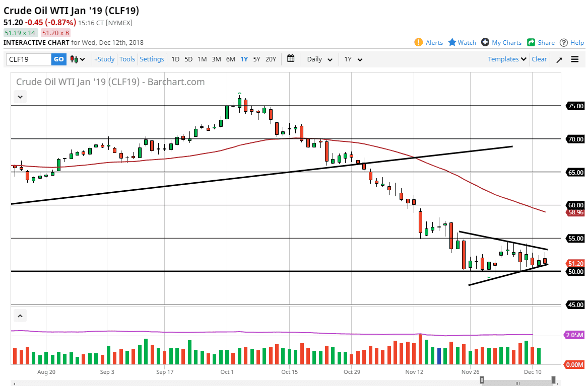Select the 5Y time range
The width and height of the screenshot is (588, 386).
point(256,59)
